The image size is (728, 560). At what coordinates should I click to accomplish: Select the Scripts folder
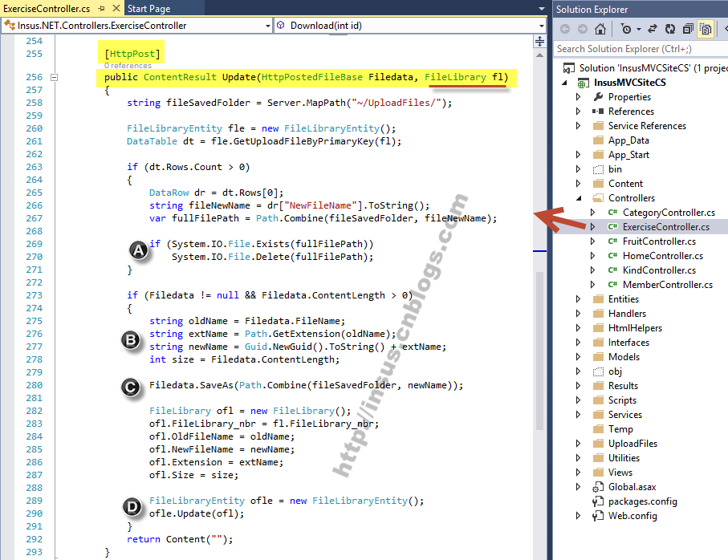coord(622,400)
